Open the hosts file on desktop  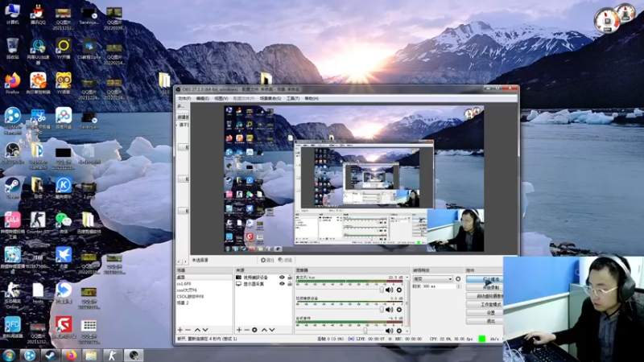tap(38, 293)
